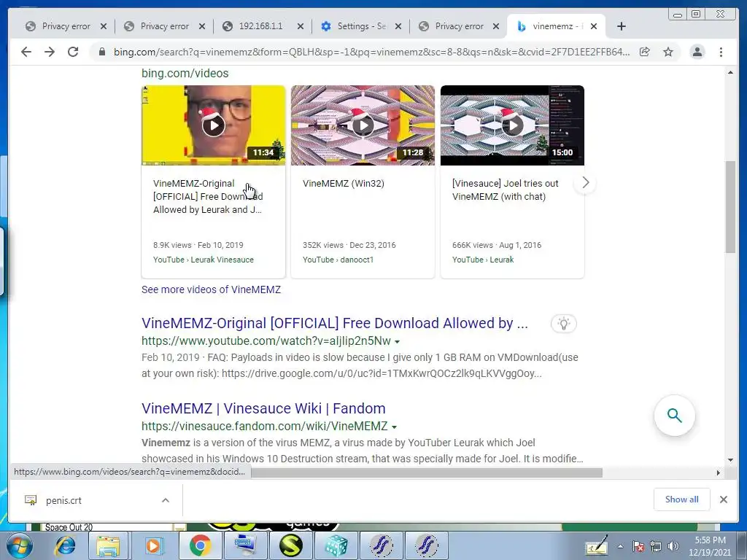Click the address bar URL field

(x=371, y=52)
